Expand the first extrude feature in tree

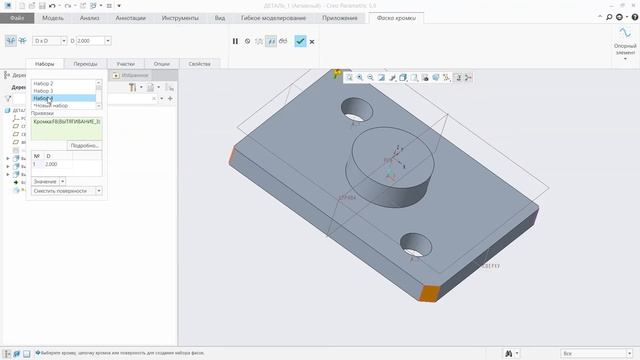pos(8,158)
